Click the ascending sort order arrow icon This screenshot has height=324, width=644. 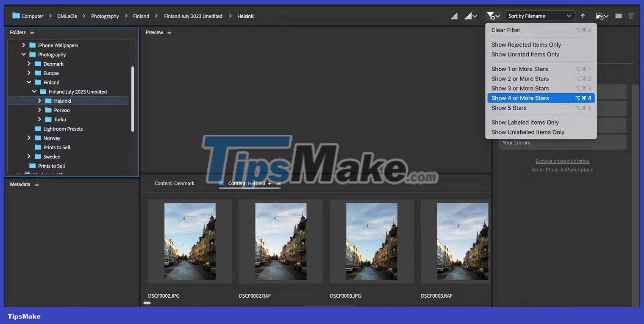pyautogui.click(x=583, y=16)
